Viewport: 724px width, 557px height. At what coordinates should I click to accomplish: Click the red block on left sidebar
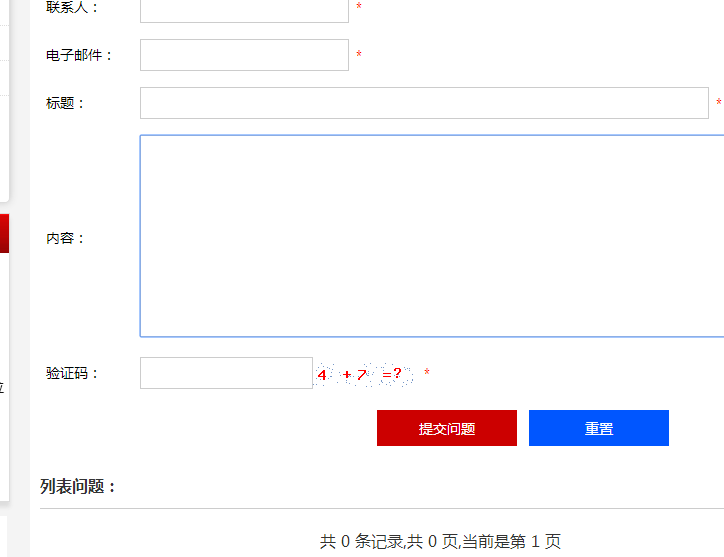coord(4,233)
